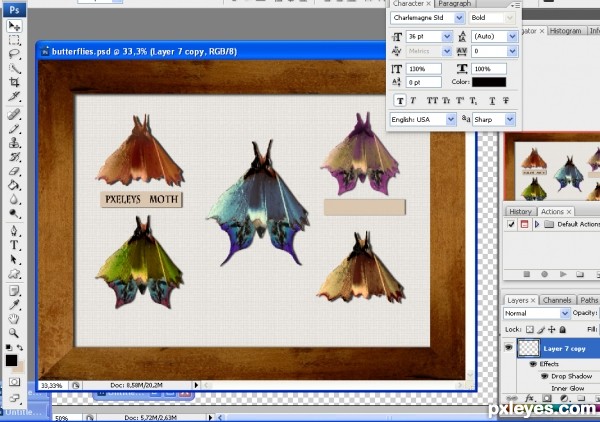Stop action playback in Actions panel
This screenshot has width=600, height=422.
527,274
